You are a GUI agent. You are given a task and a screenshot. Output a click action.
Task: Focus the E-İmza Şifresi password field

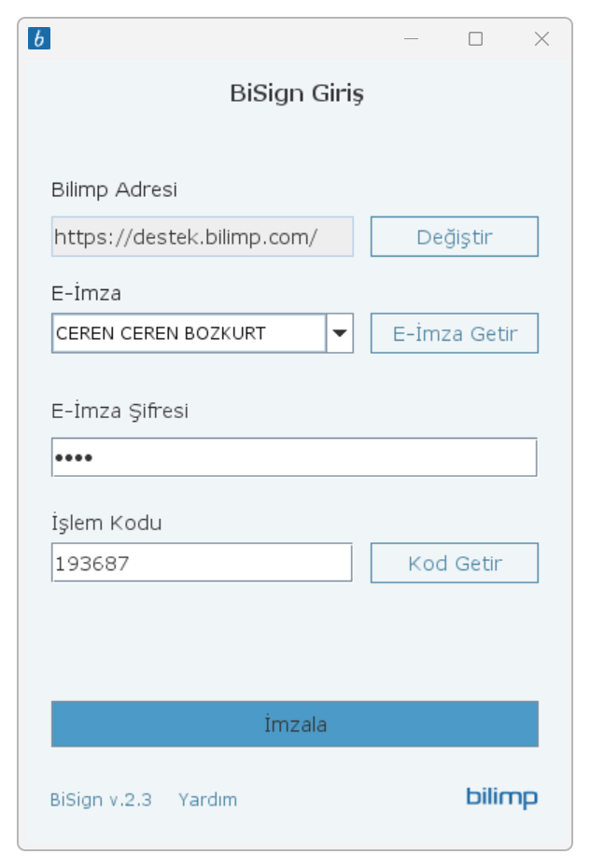[294, 457]
